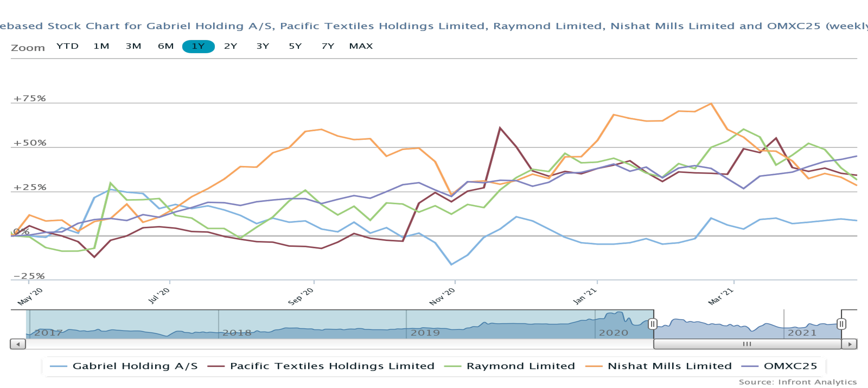868x388 pixels.
Task: Switch zoom to 6M
Action: [166, 46]
